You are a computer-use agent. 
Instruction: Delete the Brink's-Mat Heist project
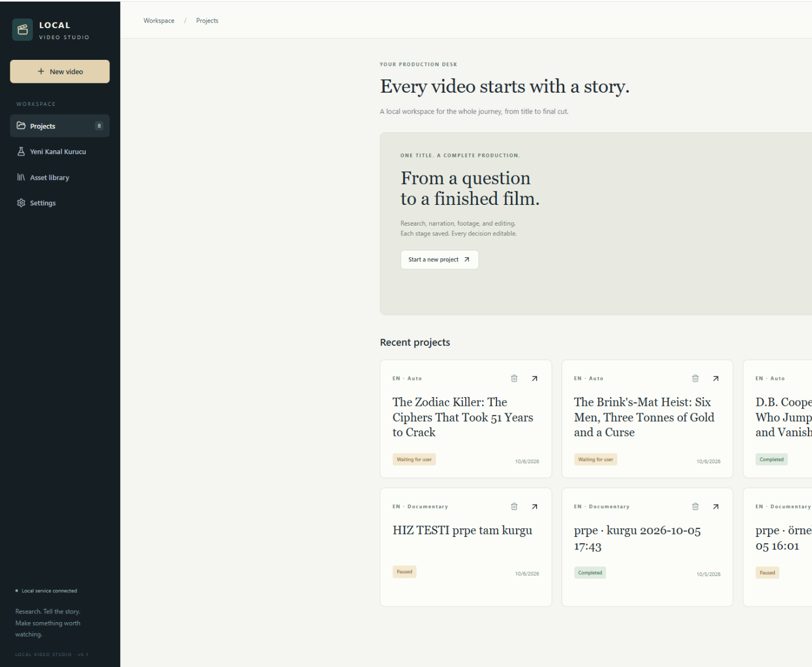(695, 379)
